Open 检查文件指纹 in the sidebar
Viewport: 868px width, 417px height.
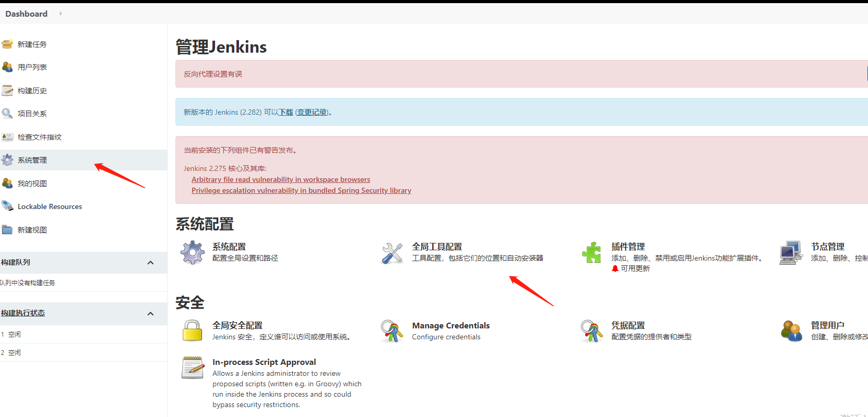tap(40, 137)
